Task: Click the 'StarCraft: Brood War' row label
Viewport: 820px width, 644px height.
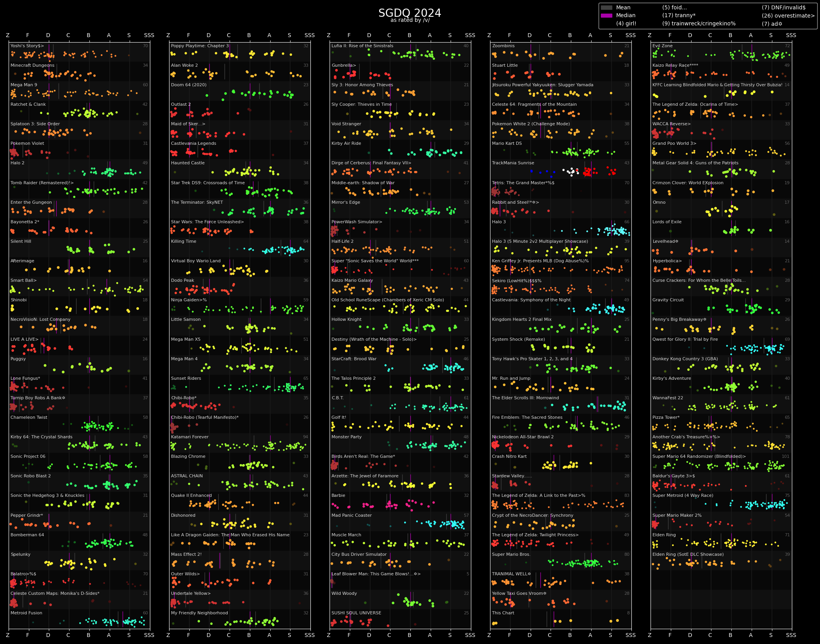Action: click(x=354, y=359)
